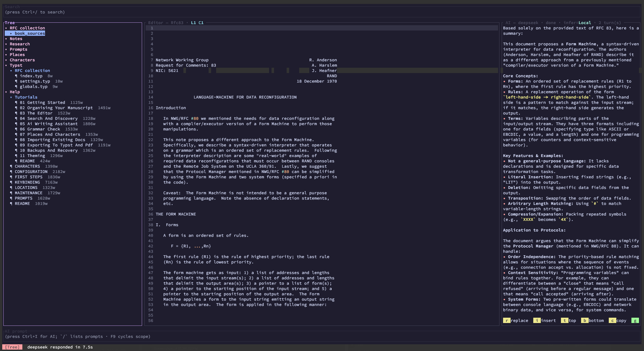
Task: Open globals.typ document icon
Action: pos(16,86)
